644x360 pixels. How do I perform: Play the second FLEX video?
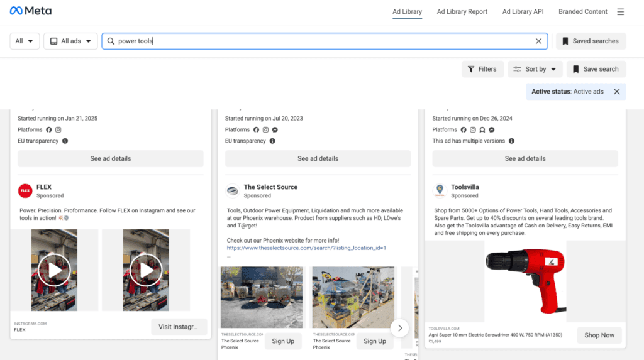(146, 270)
